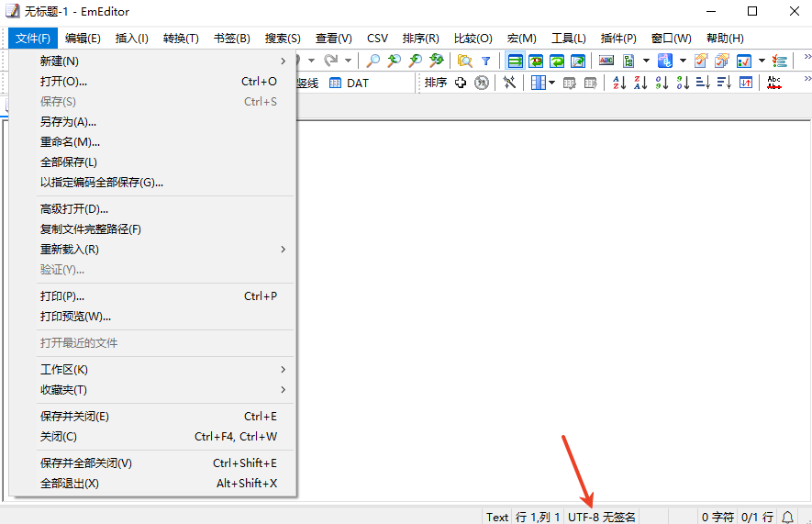Click the window with checkmark icon
The width and height of the screenshot is (812, 524).
(743, 61)
